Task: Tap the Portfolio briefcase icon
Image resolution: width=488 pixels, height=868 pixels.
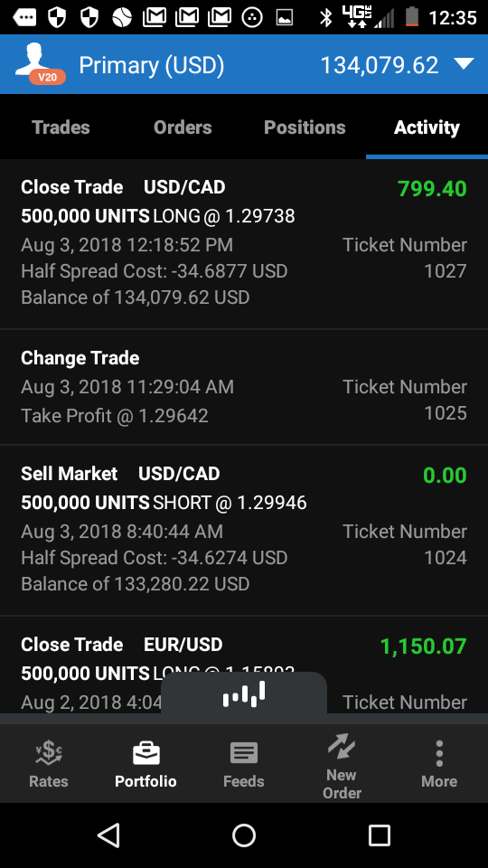Action: (146, 753)
